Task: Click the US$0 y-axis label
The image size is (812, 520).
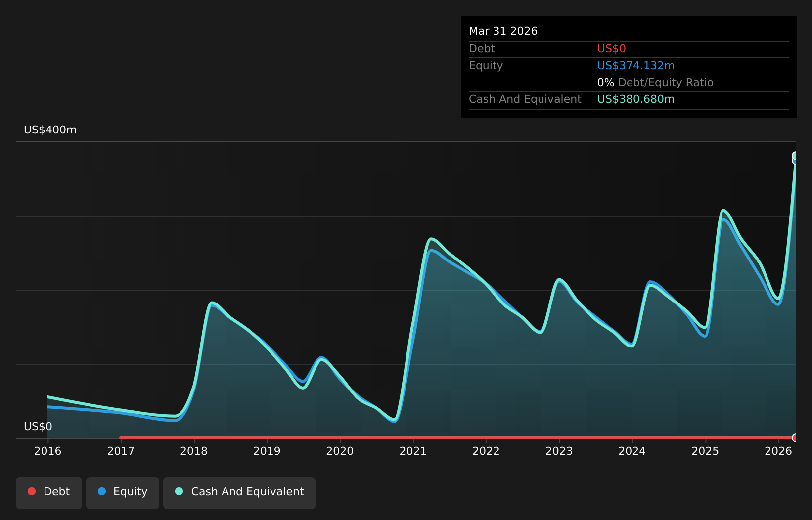Action: coord(38,427)
